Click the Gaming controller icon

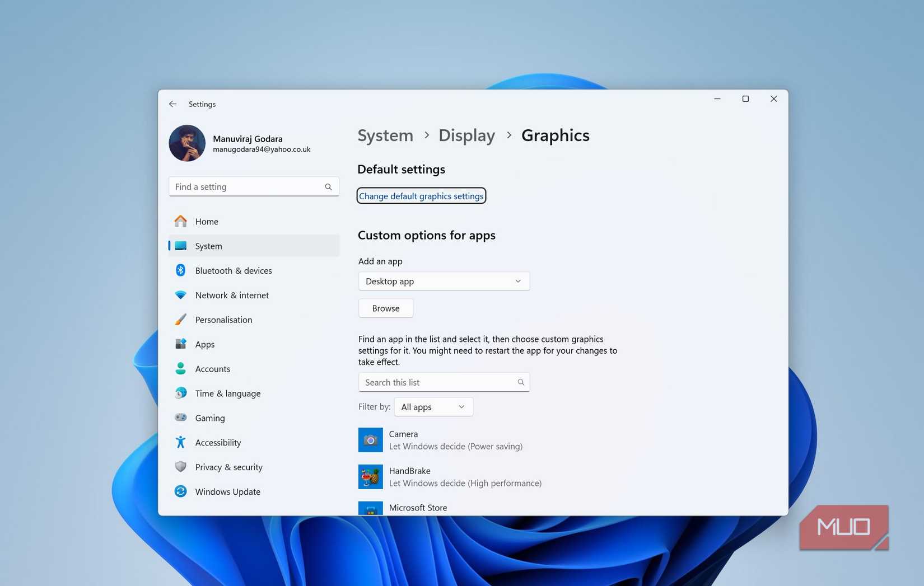click(x=180, y=418)
